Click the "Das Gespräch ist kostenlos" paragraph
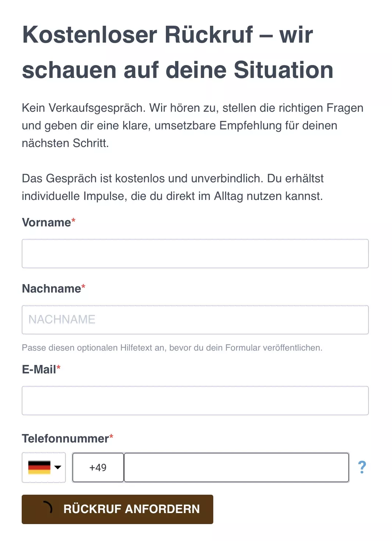This screenshot has height=541, width=392. pyautogui.click(x=172, y=187)
